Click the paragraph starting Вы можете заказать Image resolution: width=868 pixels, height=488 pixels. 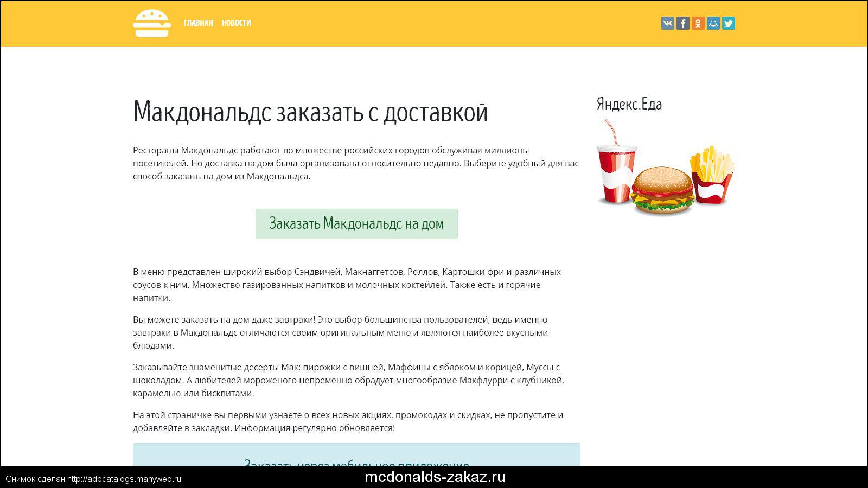point(341,332)
